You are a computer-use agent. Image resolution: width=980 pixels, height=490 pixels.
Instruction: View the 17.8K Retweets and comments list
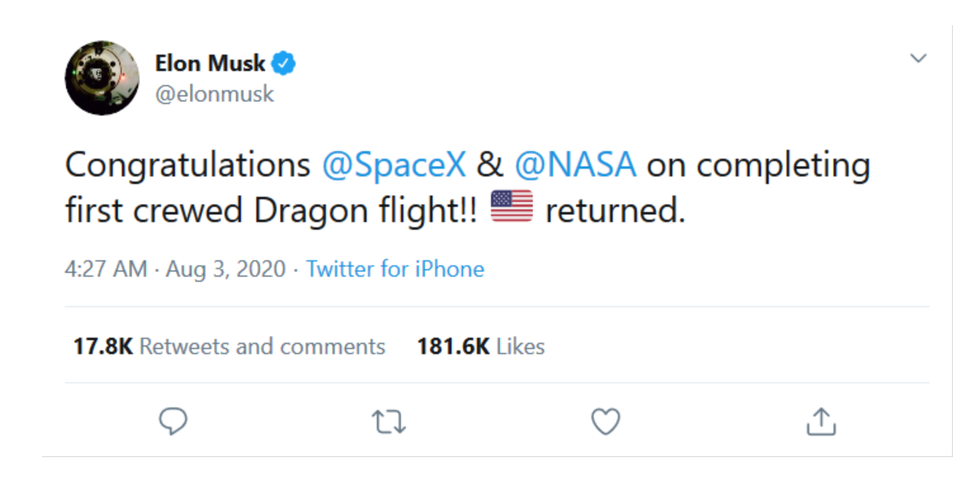(229, 347)
